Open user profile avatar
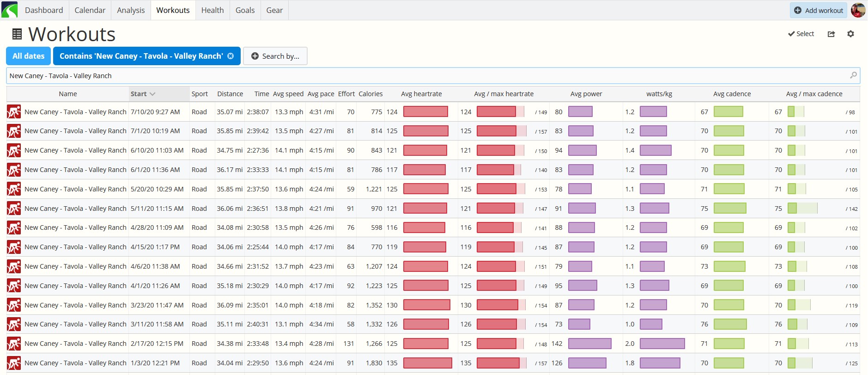 tap(858, 10)
